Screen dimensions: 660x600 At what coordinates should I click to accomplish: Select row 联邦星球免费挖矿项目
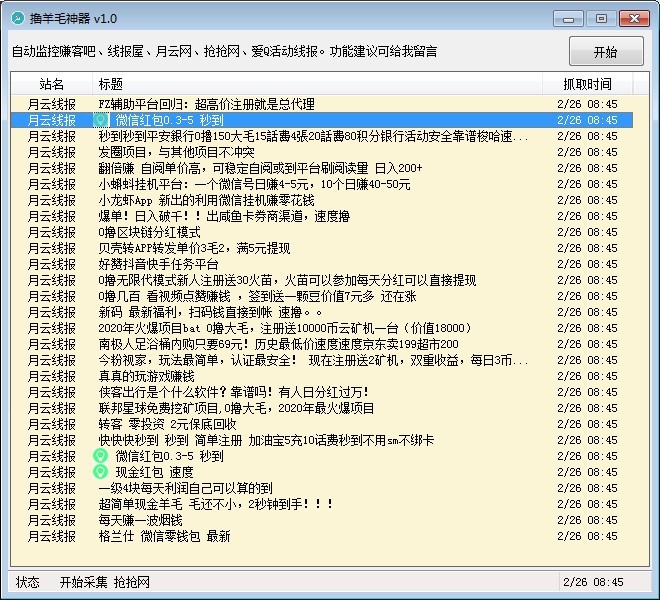pyautogui.click(x=322, y=408)
